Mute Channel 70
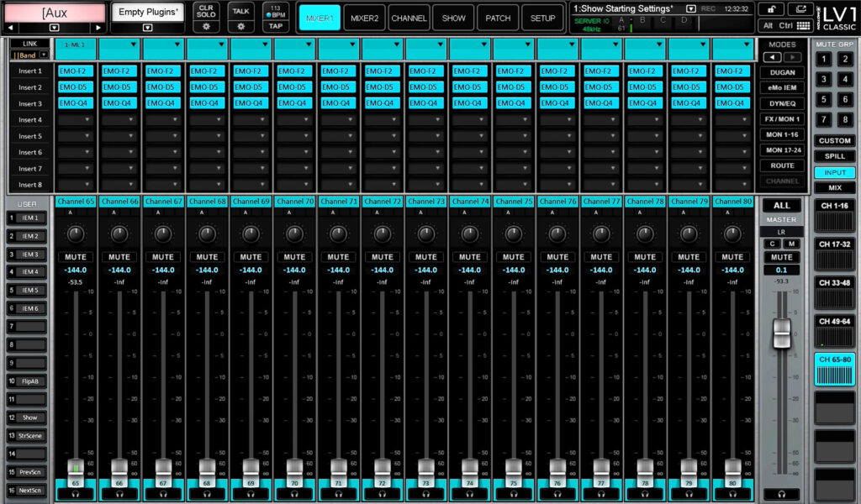 pyautogui.click(x=294, y=257)
